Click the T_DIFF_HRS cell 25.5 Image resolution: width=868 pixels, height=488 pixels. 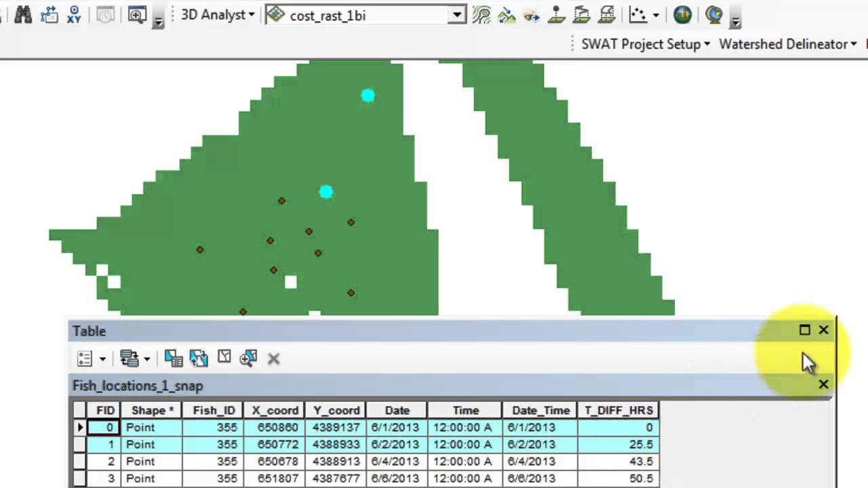pos(618,445)
